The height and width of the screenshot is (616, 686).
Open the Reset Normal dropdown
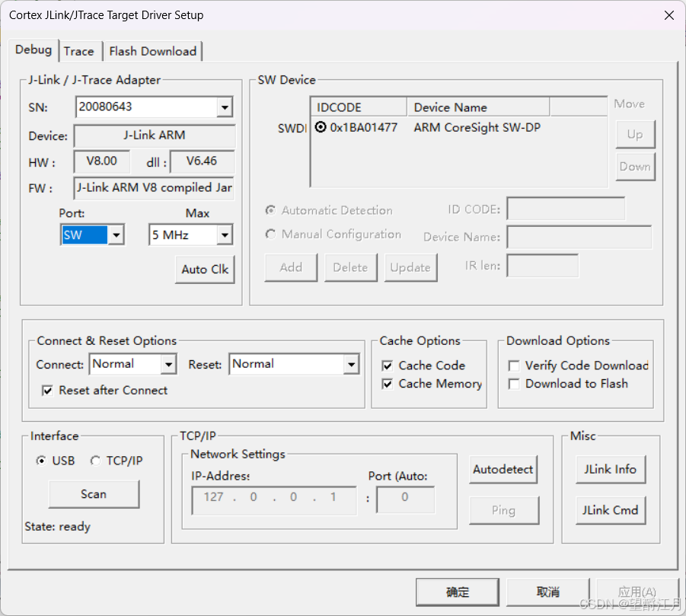[351, 364]
